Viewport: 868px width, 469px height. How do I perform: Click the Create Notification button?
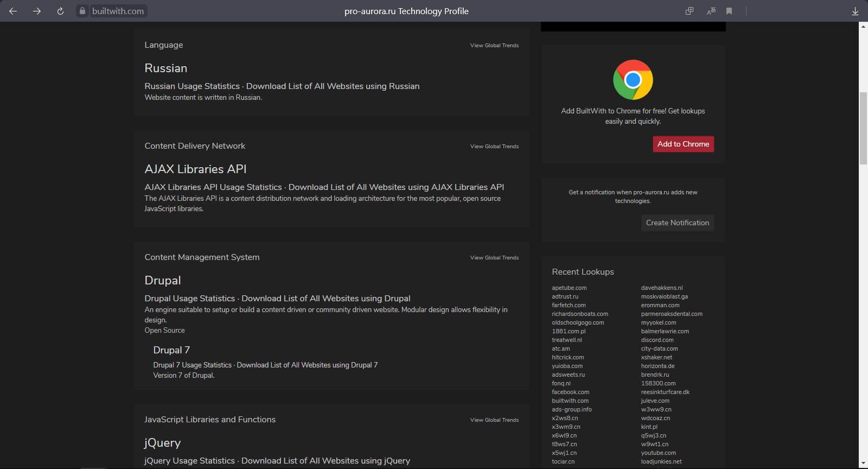(677, 223)
